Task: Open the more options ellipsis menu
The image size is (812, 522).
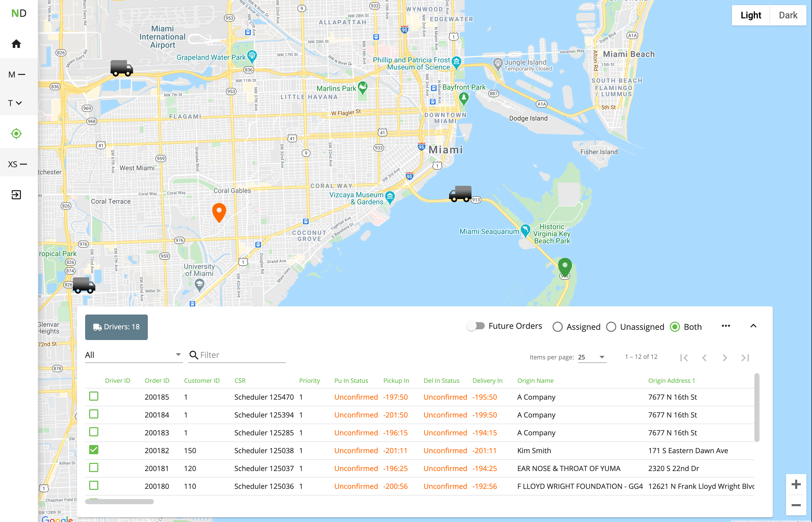Action: (726, 326)
